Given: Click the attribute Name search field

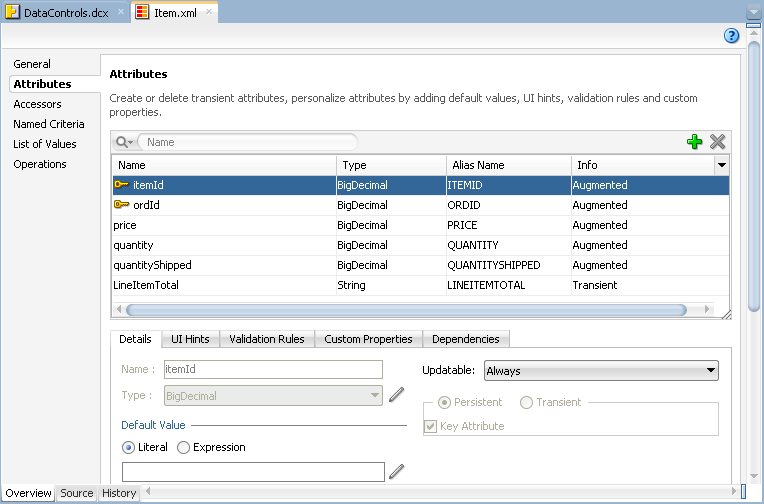Looking at the screenshot, I should [248, 142].
